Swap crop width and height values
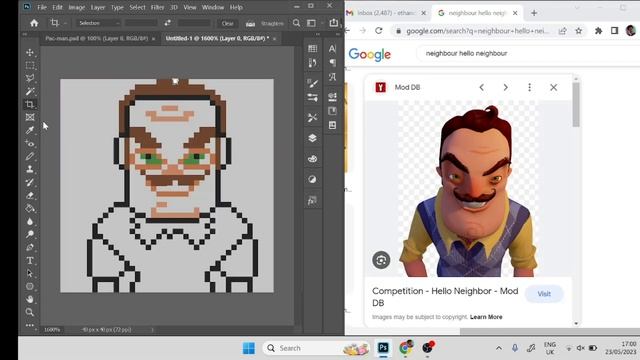The image size is (640, 360). coord(167,23)
